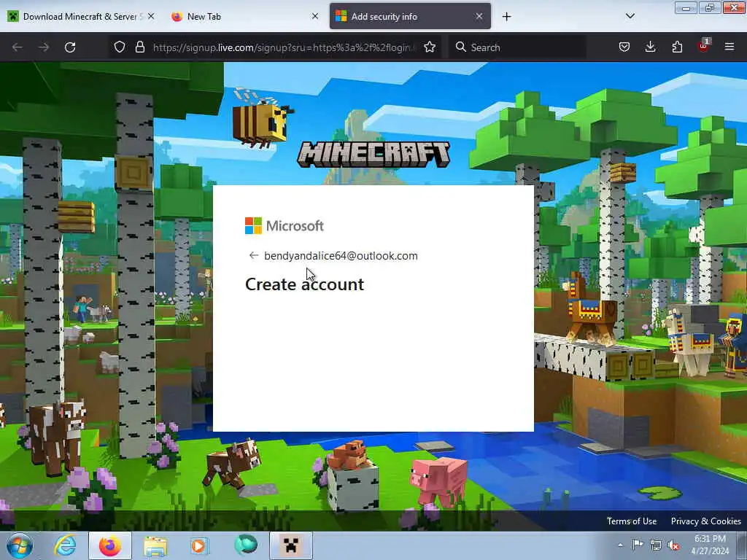This screenshot has width=747, height=560.
Task: Switch to Download Minecraft & Server tab
Action: click(x=81, y=17)
